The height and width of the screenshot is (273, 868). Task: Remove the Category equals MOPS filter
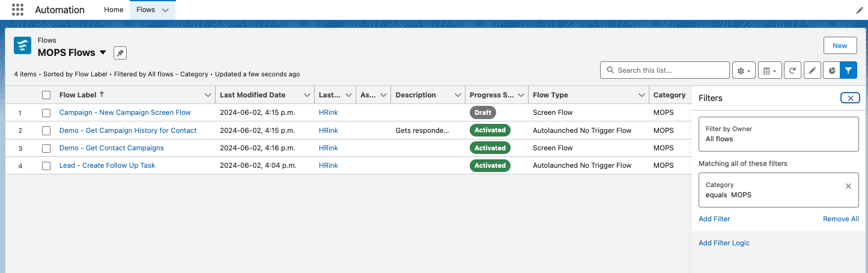point(848,186)
